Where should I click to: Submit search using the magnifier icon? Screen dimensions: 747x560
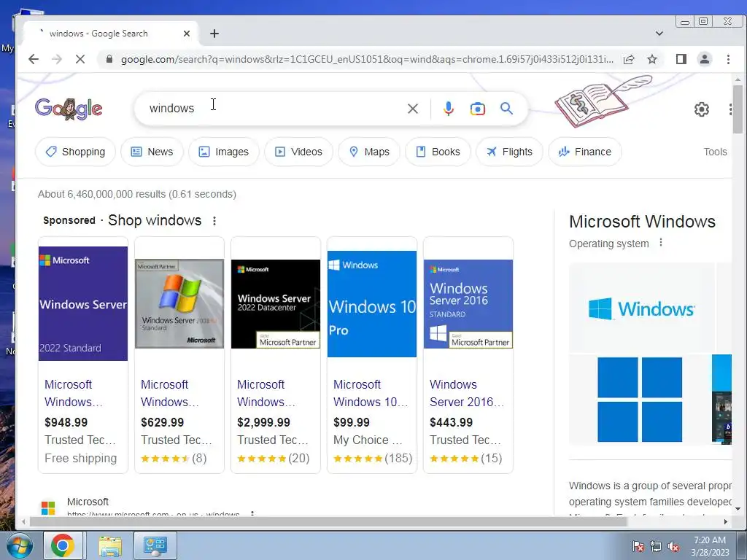click(x=506, y=109)
